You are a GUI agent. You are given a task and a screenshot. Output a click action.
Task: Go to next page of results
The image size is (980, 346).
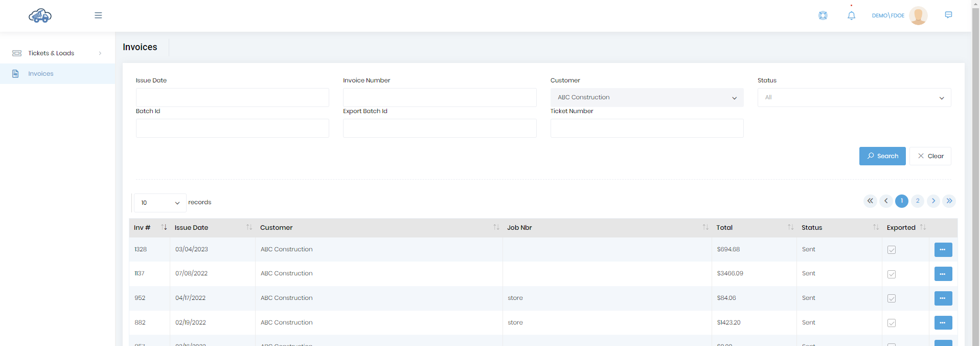point(933,201)
